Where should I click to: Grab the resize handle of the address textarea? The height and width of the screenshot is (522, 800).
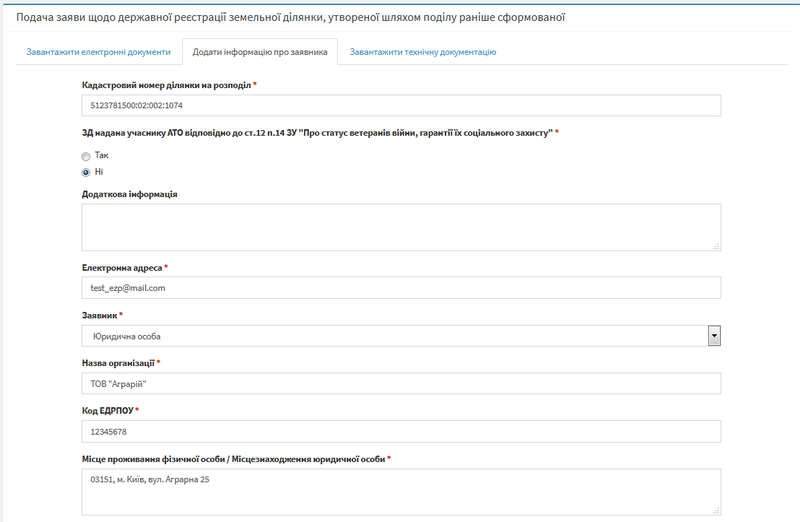[x=716, y=509]
